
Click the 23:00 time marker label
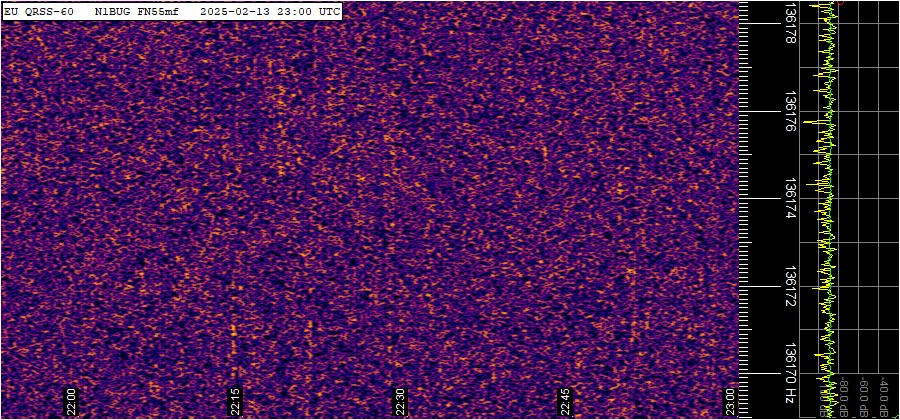tap(731, 401)
